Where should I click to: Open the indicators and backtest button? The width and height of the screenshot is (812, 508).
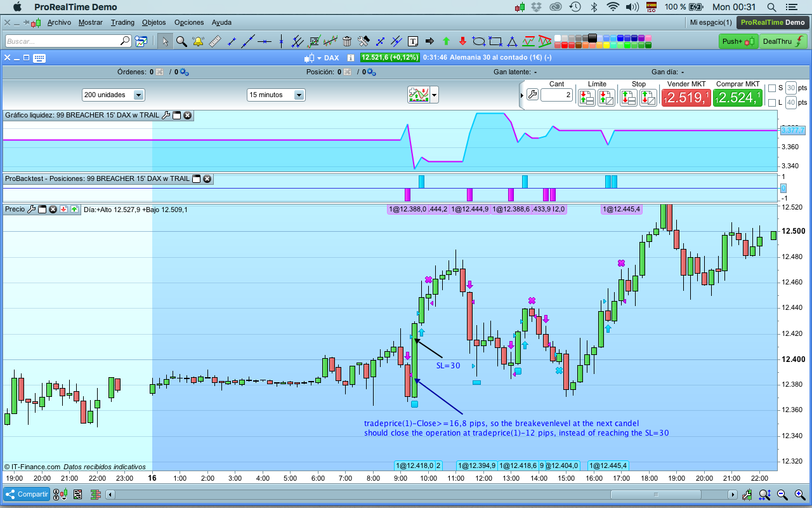coord(419,95)
